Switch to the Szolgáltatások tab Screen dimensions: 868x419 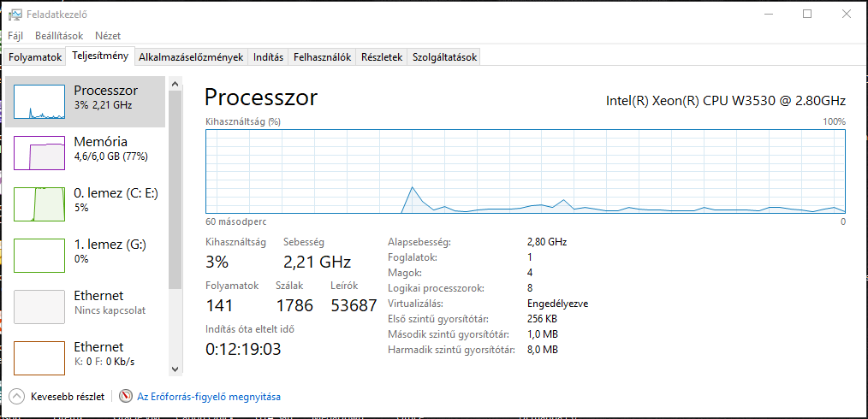pyautogui.click(x=444, y=57)
